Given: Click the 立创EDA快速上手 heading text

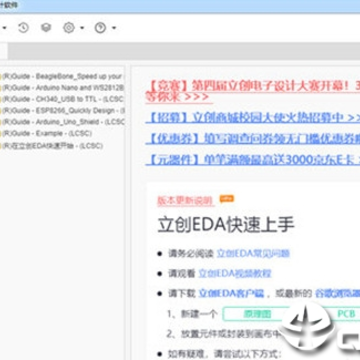Looking at the screenshot, I should (x=226, y=225).
